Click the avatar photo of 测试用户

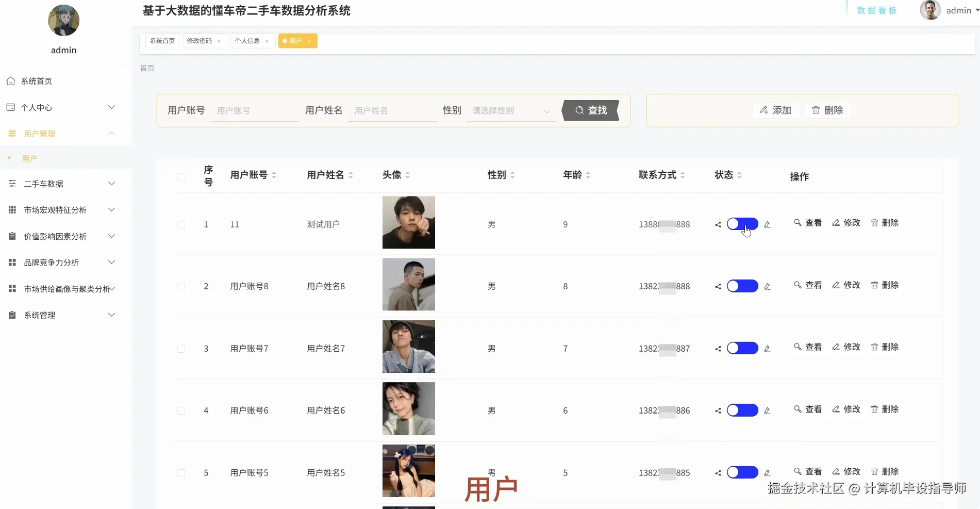coord(409,222)
